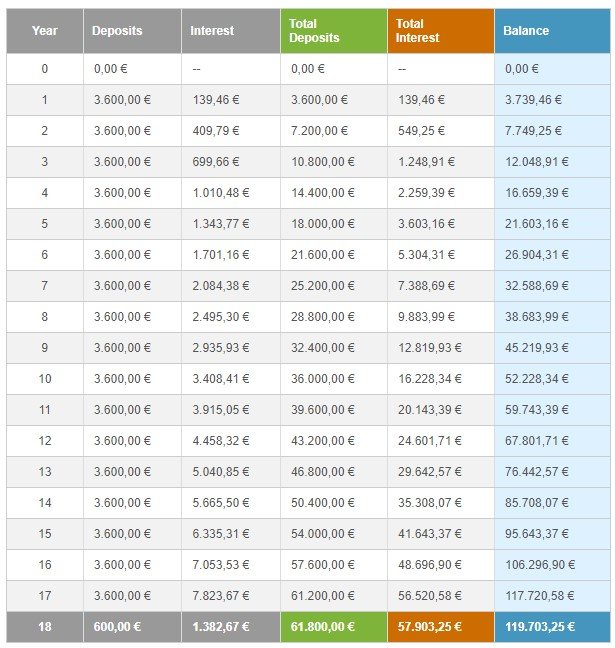
Task: Click year 14 balance 85.708,07 €
Action: (536, 503)
